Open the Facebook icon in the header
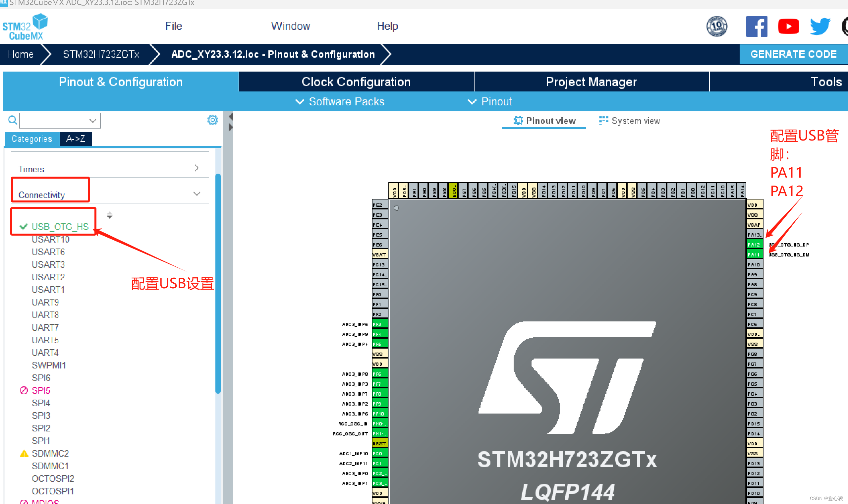Image resolution: width=848 pixels, height=504 pixels. tap(757, 26)
